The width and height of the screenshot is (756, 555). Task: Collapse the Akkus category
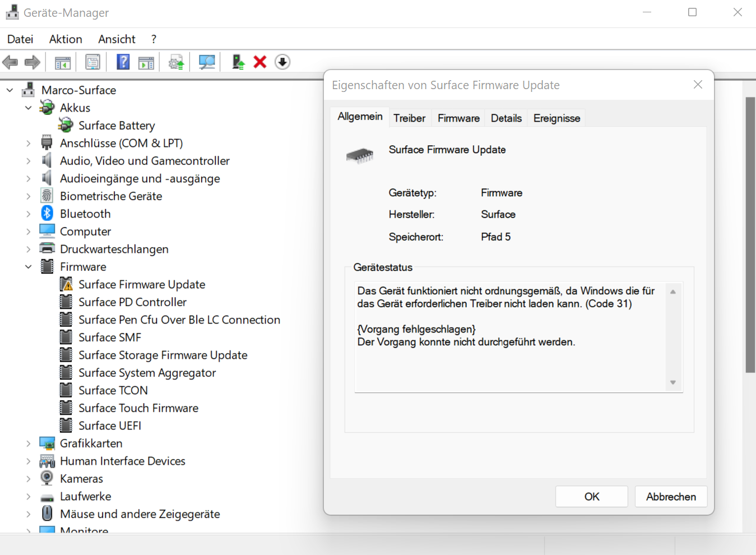point(29,108)
